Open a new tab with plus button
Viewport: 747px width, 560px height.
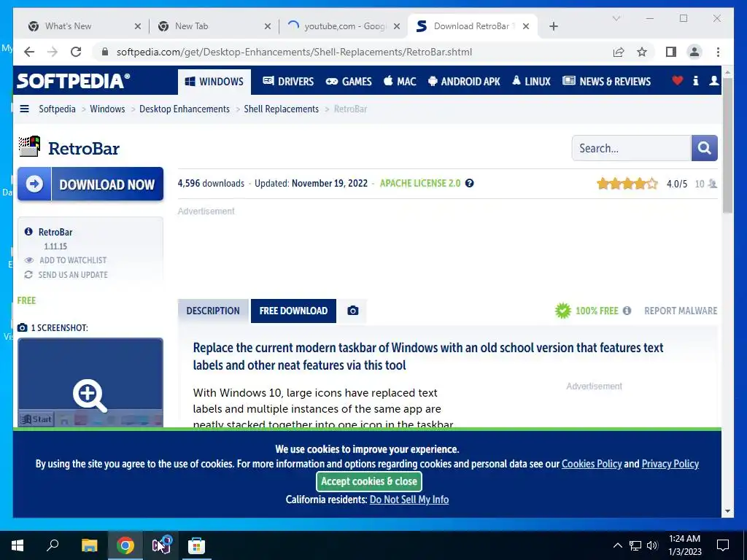(x=553, y=26)
